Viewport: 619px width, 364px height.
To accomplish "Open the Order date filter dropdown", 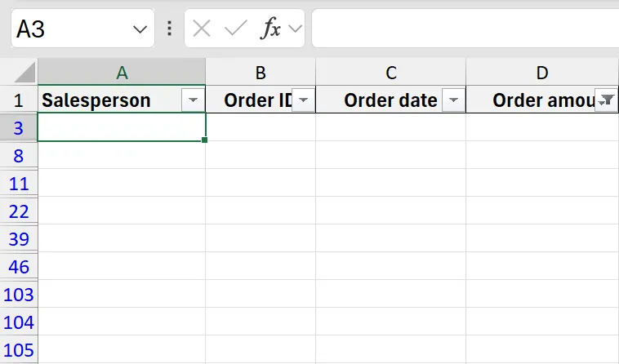I will (453, 100).
